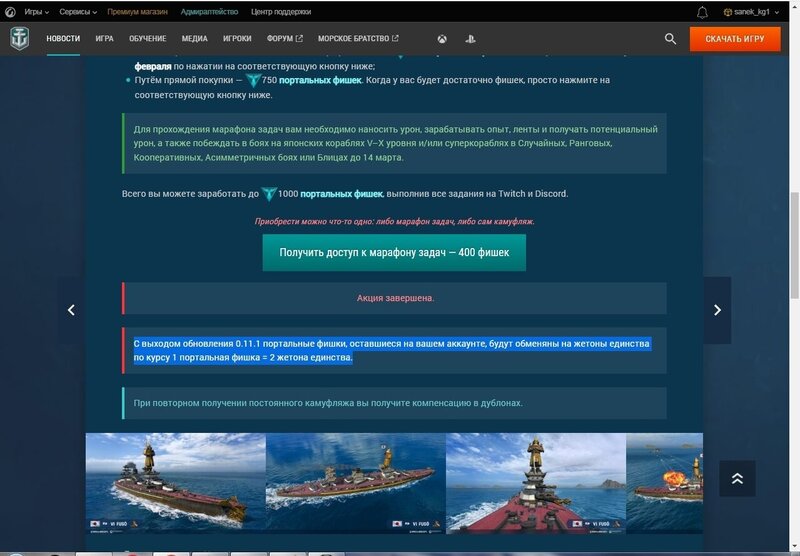Select the ИГРА menu item
The image size is (800, 556).
click(x=105, y=39)
